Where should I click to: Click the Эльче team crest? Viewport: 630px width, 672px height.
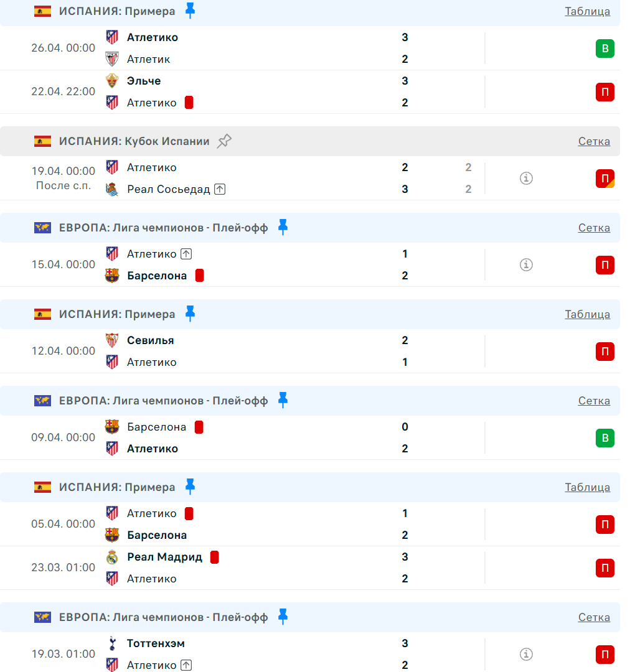(112, 81)
